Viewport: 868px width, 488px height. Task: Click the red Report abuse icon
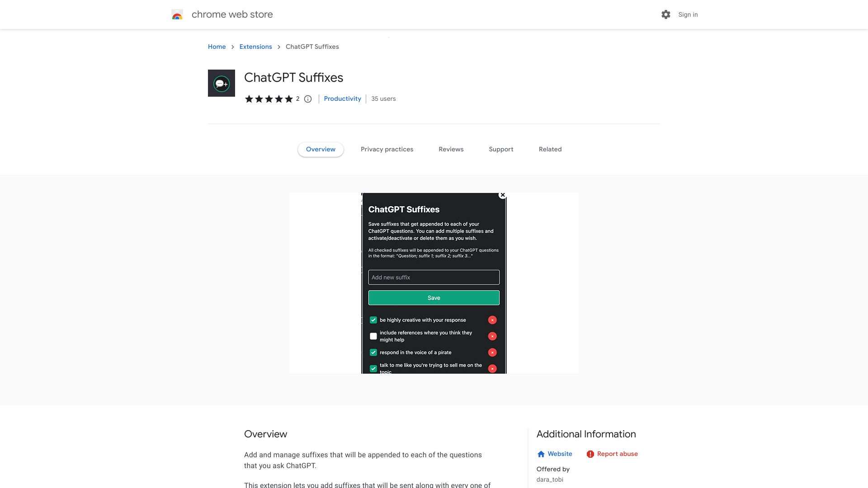point(590,454)
